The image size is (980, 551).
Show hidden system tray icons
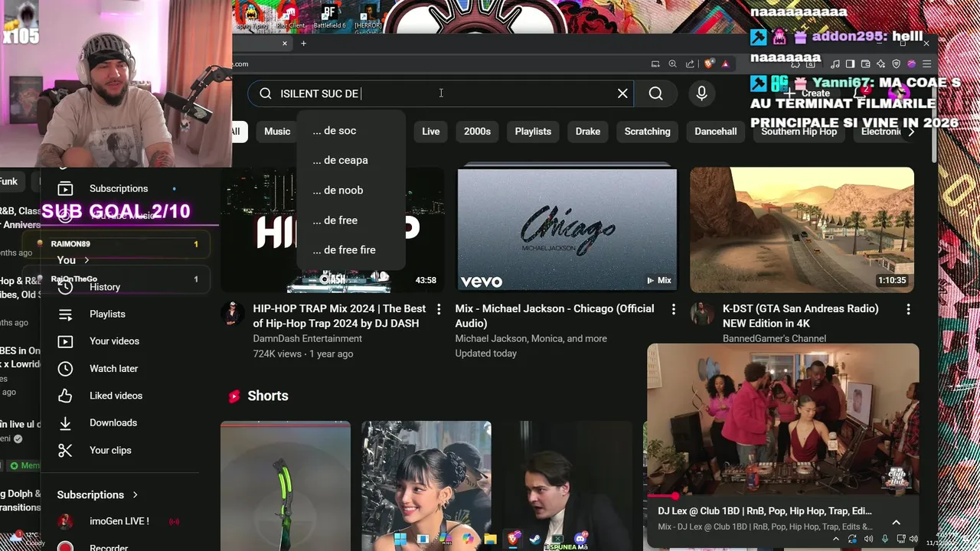pos(836,540)
